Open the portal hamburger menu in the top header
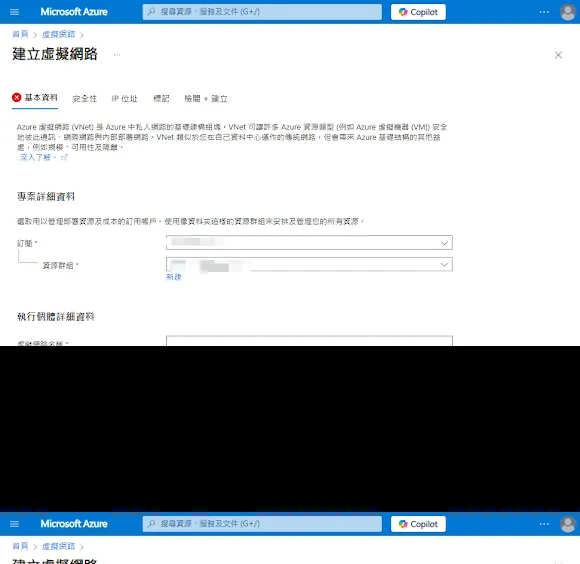Image resolution: width=580 pixels, height=564 pixels. point(14,12)
